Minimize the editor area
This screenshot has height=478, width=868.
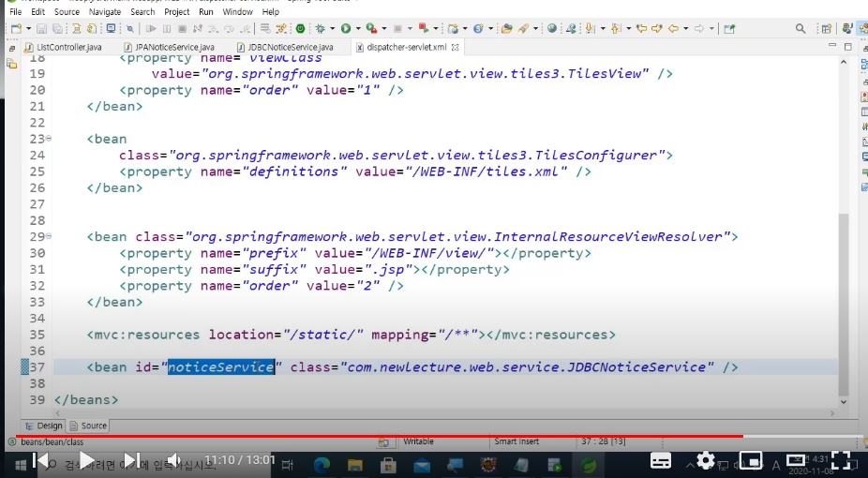[832, 47]
